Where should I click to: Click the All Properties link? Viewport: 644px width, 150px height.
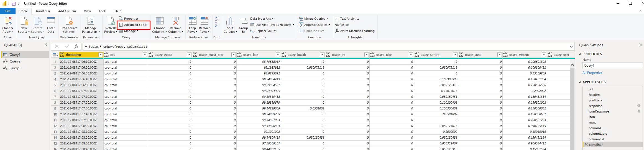pos(592,73)
